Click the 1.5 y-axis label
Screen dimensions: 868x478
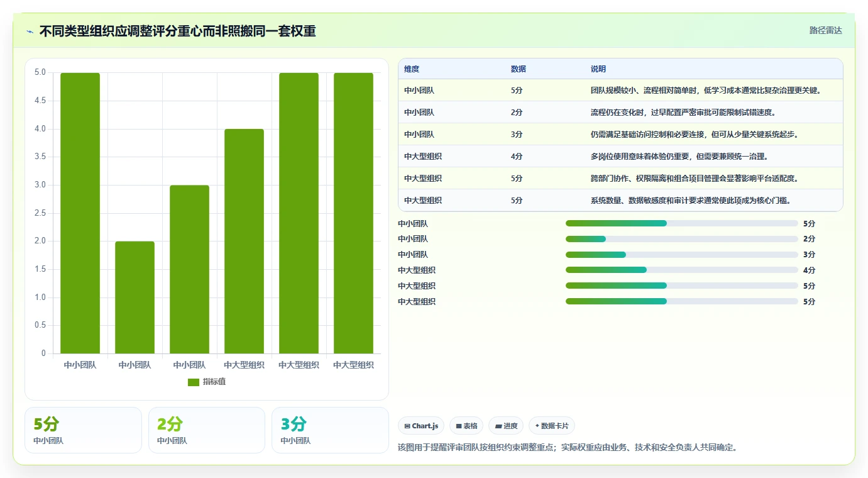tap(40, 269)
